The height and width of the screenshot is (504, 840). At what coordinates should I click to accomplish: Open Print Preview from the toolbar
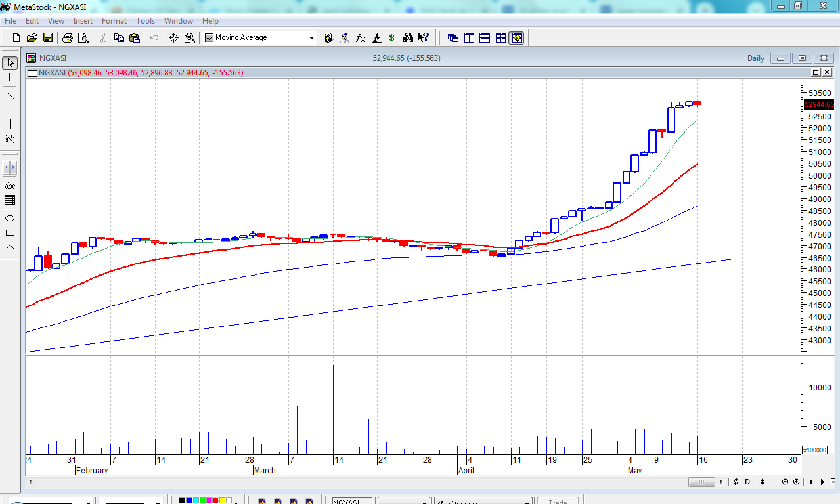coord(83,37)
